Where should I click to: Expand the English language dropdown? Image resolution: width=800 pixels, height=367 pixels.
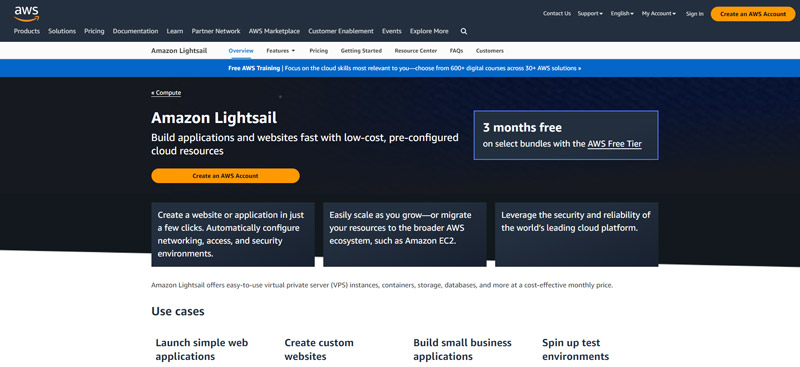622,14
